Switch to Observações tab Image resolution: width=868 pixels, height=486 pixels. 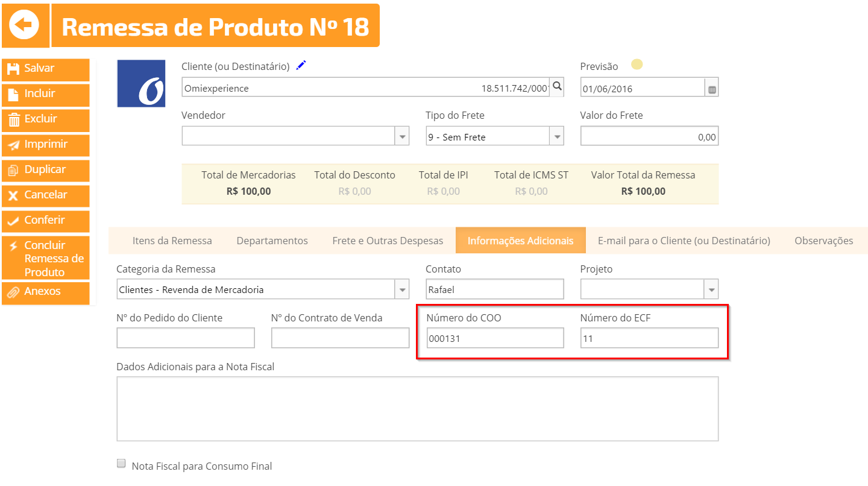(x=824, y=241)
